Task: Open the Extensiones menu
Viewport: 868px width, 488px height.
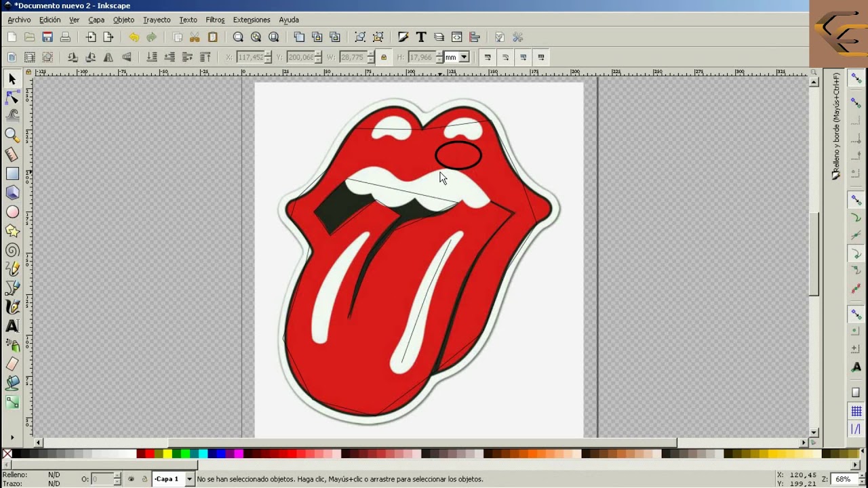Action: click(252, 20)
